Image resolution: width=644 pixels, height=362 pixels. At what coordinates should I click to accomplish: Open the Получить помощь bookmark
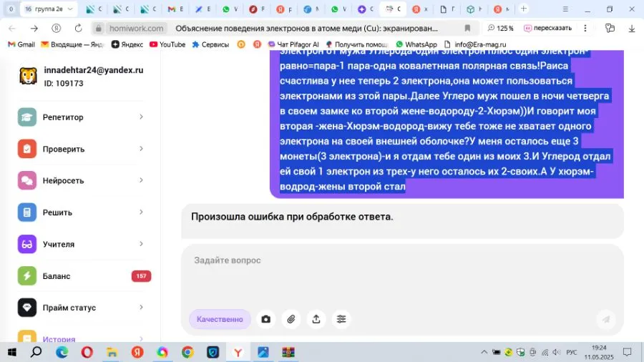[356, 44]
